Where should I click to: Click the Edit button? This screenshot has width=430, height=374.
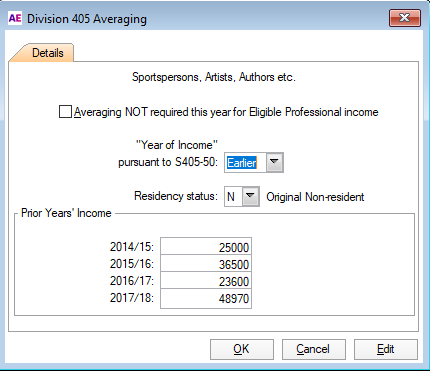pos(386,349)
